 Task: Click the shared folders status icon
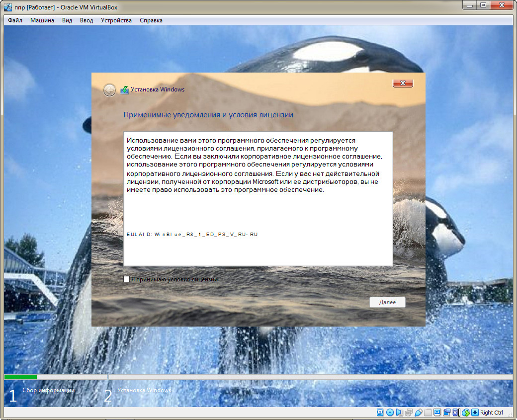coord(428,413)
